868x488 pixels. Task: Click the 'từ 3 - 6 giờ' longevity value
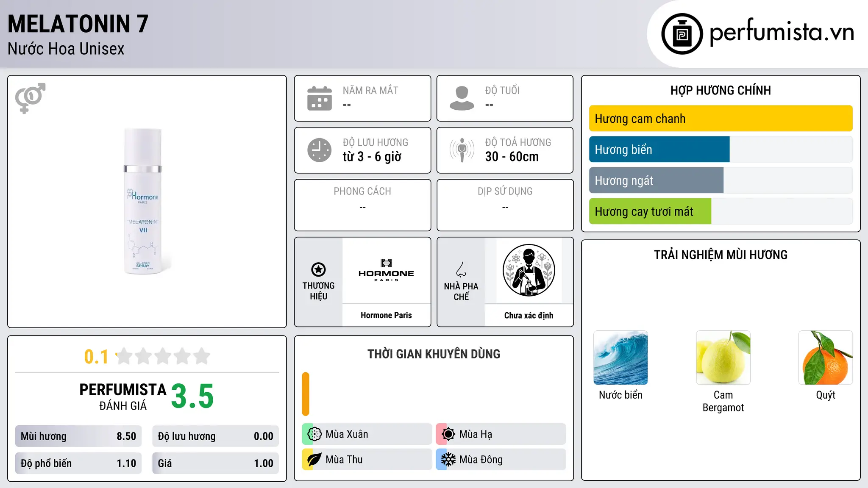pyautogui.click(x=372, y=157)
